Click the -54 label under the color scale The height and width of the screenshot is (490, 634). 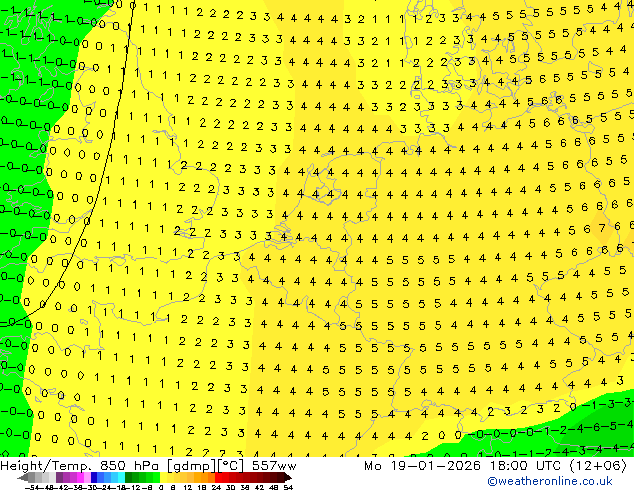coord(32,487)
